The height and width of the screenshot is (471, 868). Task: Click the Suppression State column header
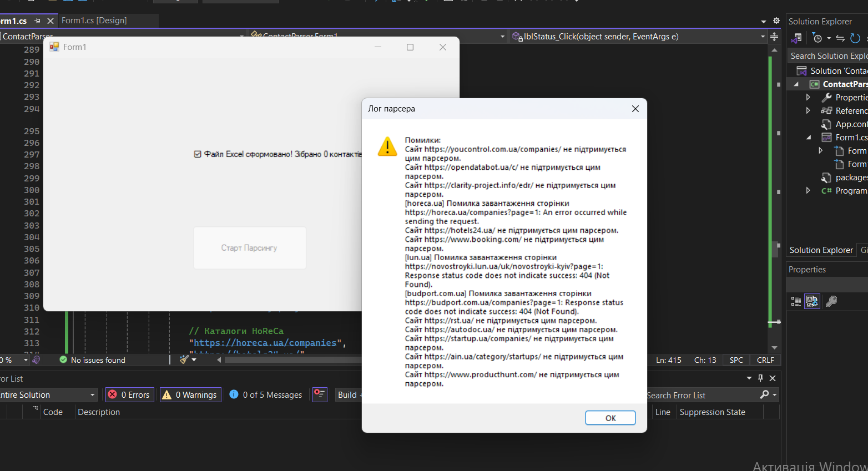712,412
